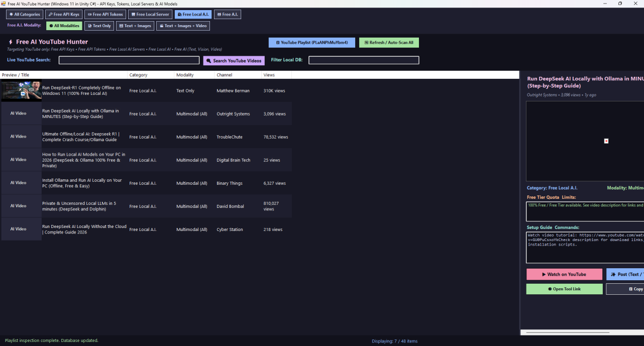This screenshot has height=346, width=644.
Task: Select Text + Images + Video modality
Action: (183, 26)
